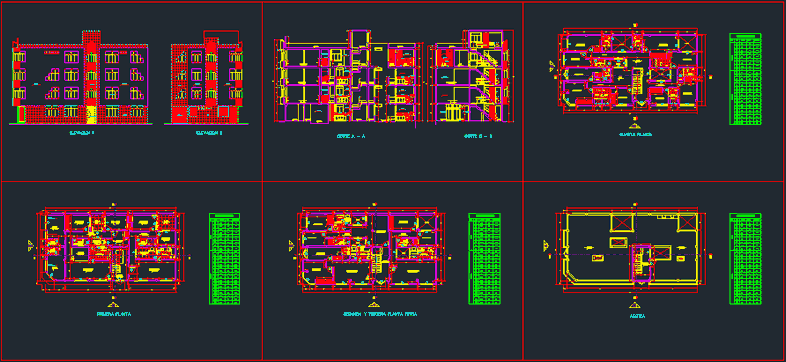Click the section-cut triangle marker below AZOTEA plan

point(635,304)
